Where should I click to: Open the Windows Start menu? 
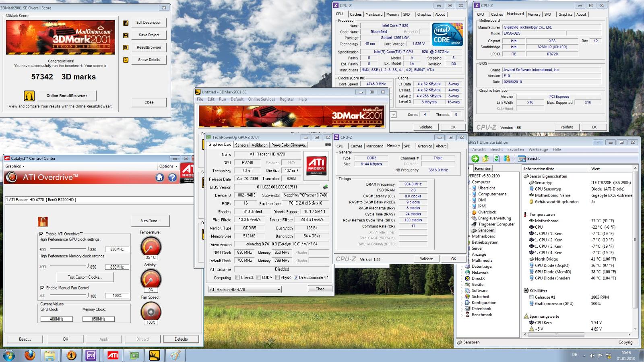pyautogui.click(x=8, y=356)
